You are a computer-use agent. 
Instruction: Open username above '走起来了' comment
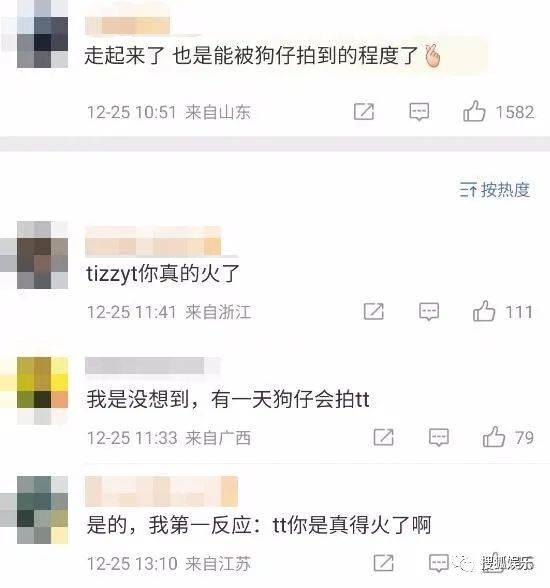tap(127, 26)
